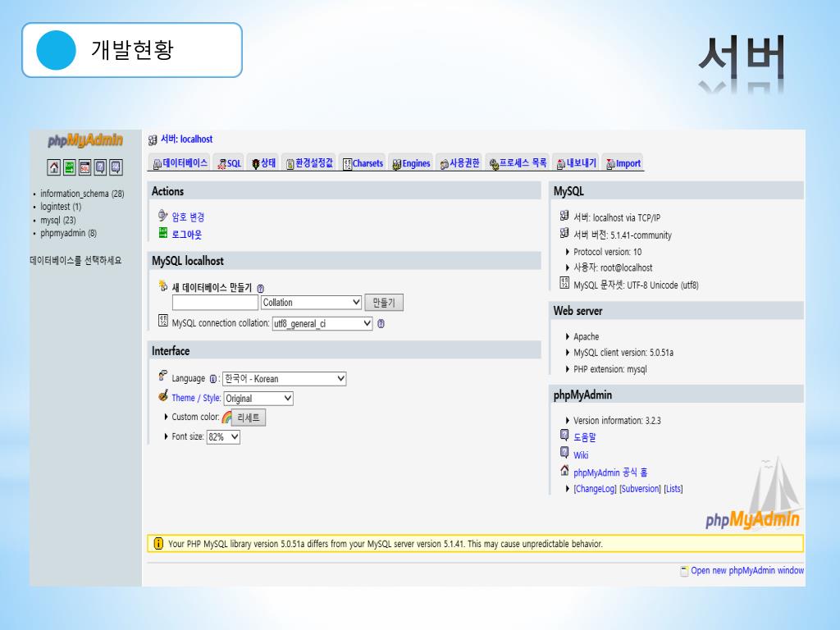Click the 암호 변경 link

pos(188,217)
